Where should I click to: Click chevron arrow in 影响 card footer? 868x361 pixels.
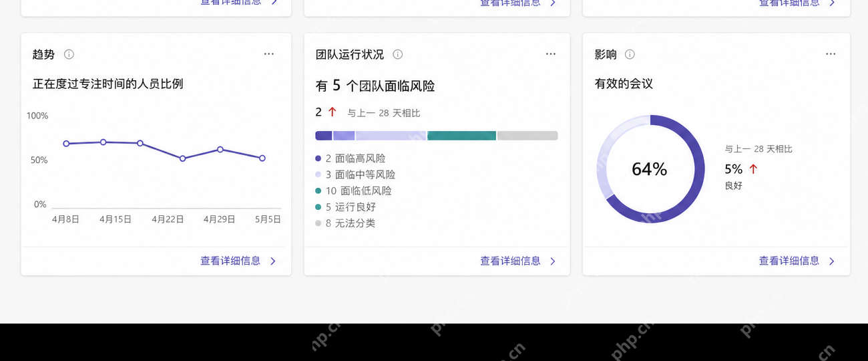(x=832, y=261)
